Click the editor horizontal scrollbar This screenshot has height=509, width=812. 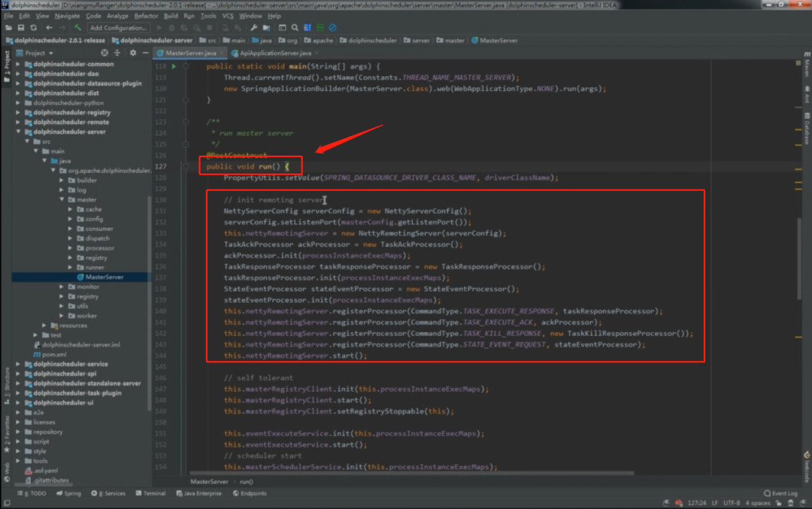pyautogui.click(x=412, y=473)
